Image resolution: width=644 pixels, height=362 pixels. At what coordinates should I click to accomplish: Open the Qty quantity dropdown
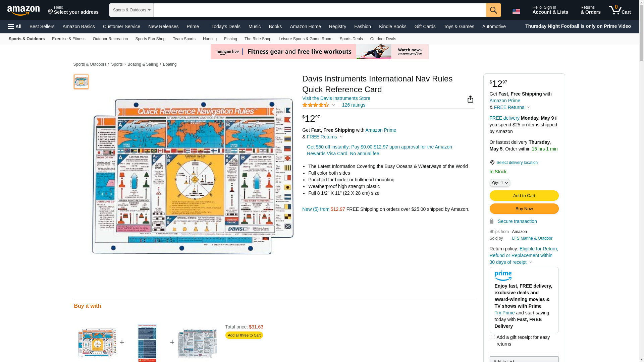click(500, 183)
